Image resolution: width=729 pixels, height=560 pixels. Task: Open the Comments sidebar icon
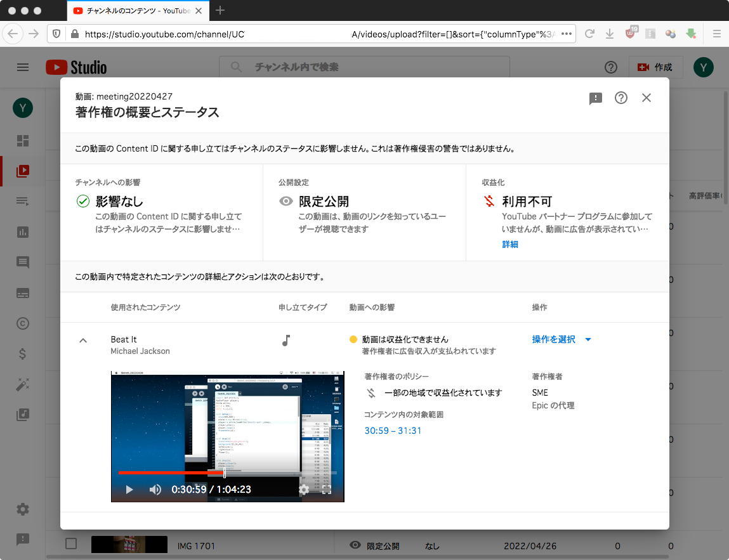coord(23,262)
